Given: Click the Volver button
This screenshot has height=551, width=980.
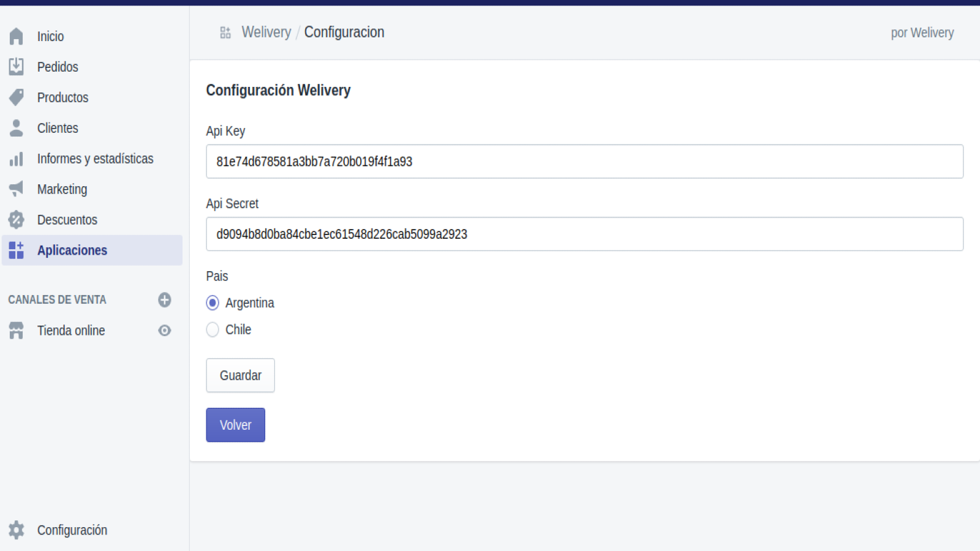Looking at the screenshot, I should pyautogui.click(x=235, y=425).
